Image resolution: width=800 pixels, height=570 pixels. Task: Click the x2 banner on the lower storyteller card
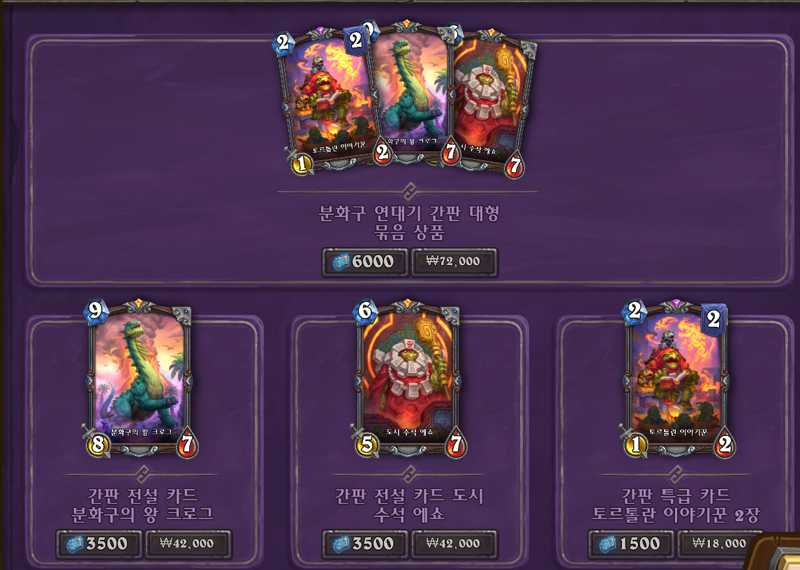(714, 319)
